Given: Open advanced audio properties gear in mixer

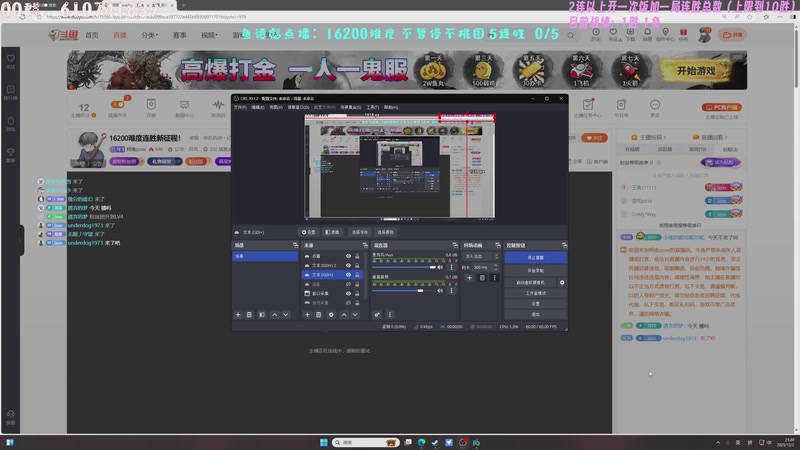Looking at the screenshot, I should click(377, 315).
